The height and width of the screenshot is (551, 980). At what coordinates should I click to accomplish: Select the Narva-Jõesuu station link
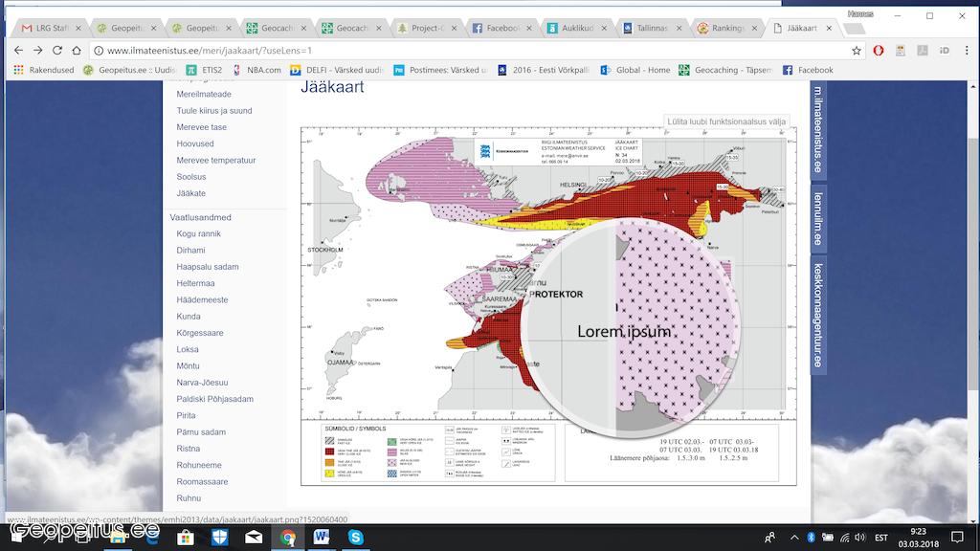202,383
